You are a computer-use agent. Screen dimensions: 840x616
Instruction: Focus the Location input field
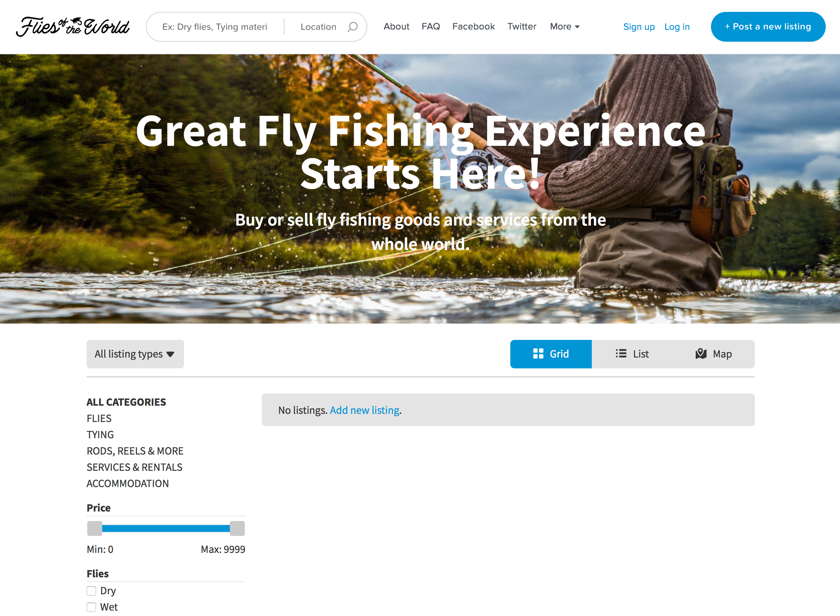tap(318, 27)
